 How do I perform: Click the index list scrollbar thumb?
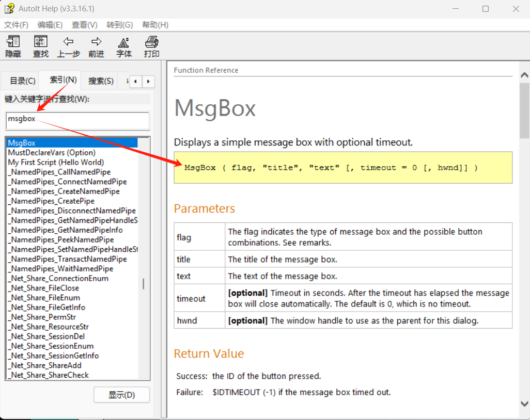[x=144, y=284]
